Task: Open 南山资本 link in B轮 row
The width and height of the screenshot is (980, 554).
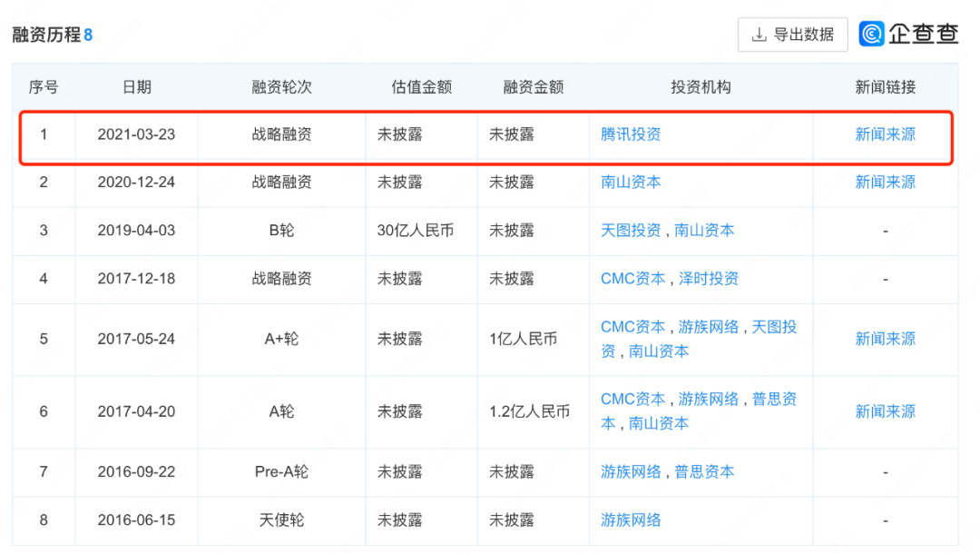Action: pyautogui.click(x=704, y=230)
